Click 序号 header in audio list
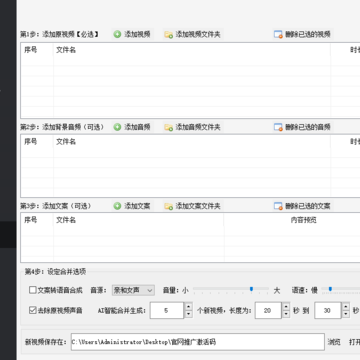The width and height of the screenshot is (360, 360). [x=30, y=142]
